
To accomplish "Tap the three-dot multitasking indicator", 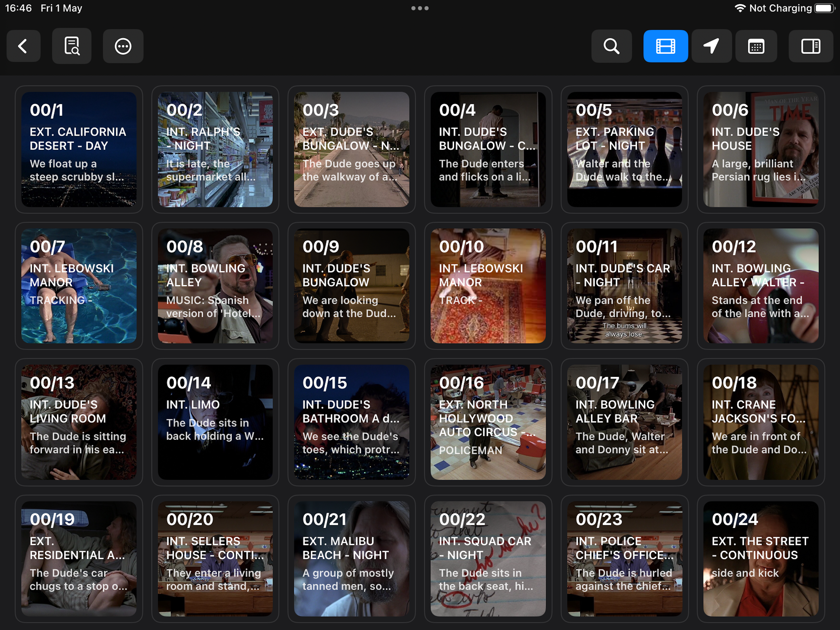I will [x=420, y=8].
